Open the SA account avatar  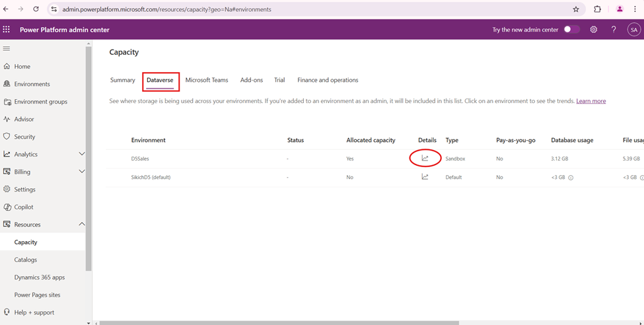tap(633, 30)
